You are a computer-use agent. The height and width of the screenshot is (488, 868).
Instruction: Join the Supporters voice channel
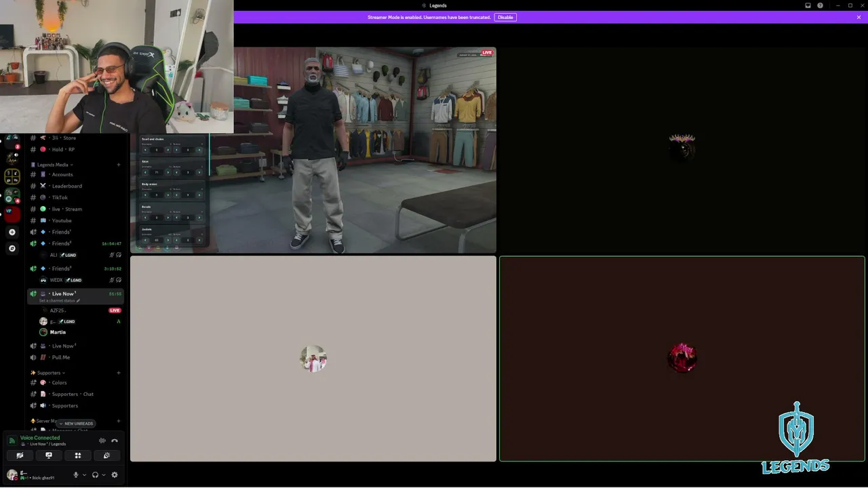coord(75,405)
